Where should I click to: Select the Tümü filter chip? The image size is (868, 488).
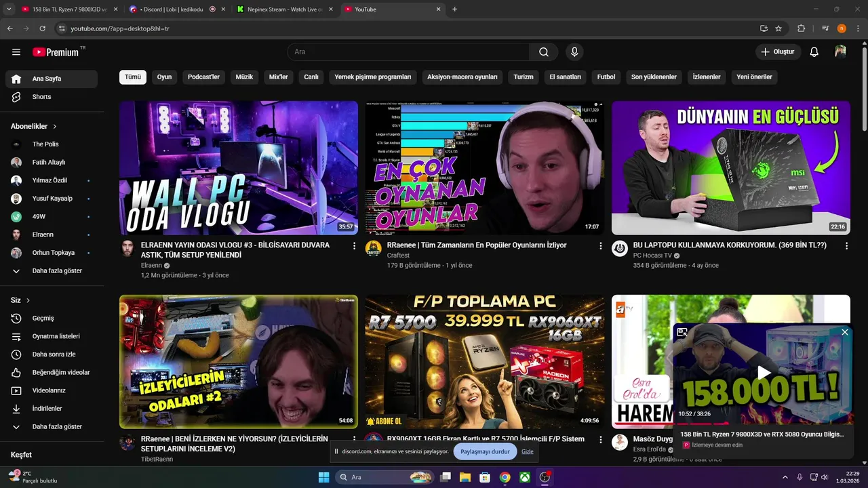coord(133,77)
